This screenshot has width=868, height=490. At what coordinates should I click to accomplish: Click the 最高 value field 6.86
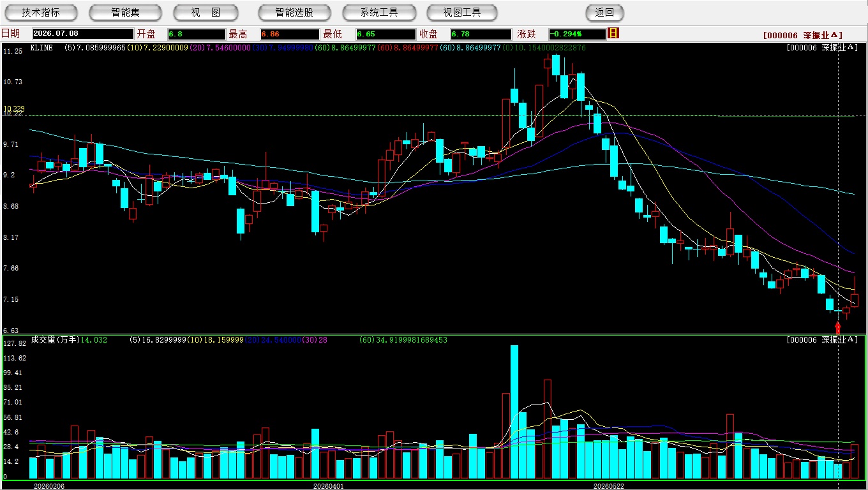coord(290,34)
